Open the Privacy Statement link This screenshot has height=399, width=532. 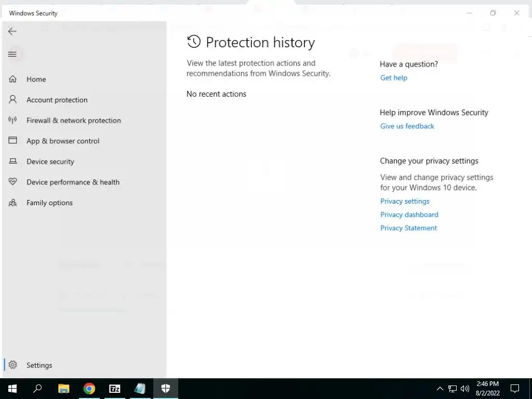click(408, 228)
